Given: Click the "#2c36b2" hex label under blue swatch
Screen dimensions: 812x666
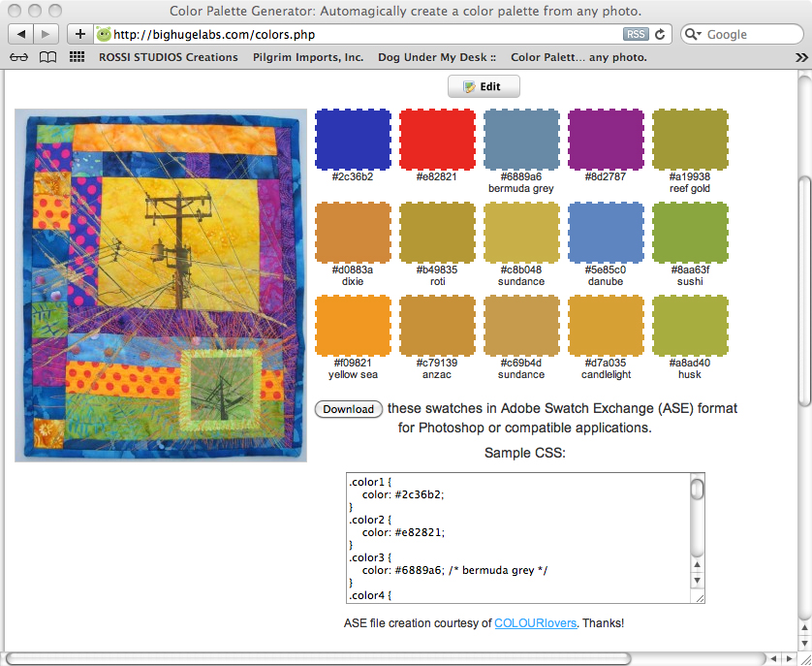Looking at the screenshot, I should tap(353, 176).
